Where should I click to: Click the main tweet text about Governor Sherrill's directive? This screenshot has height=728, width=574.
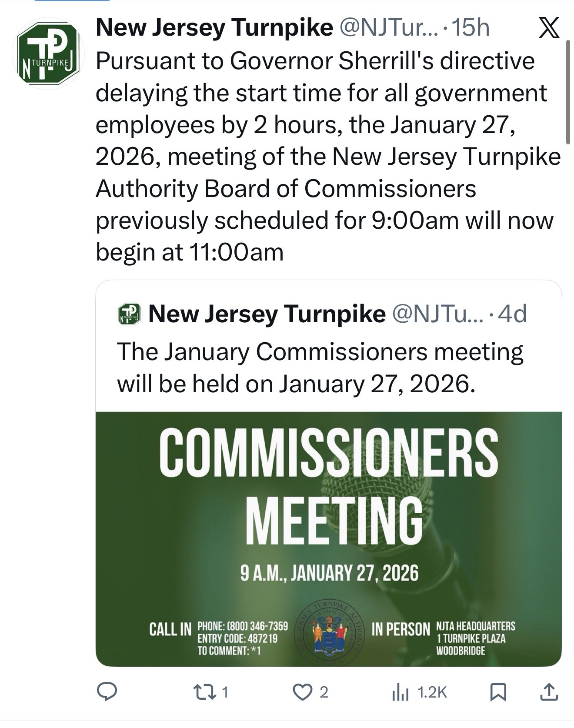point(326,157)
